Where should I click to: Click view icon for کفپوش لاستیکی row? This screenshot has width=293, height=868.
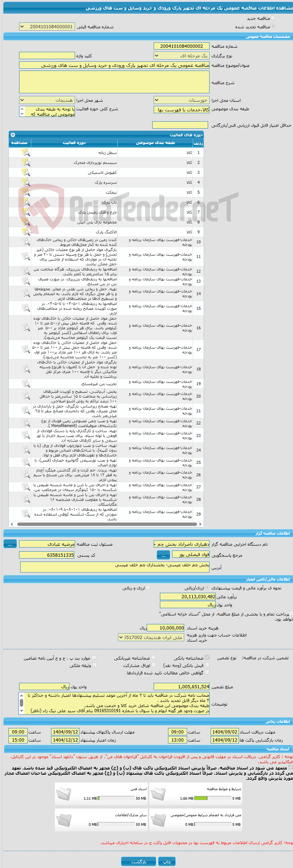25,172
